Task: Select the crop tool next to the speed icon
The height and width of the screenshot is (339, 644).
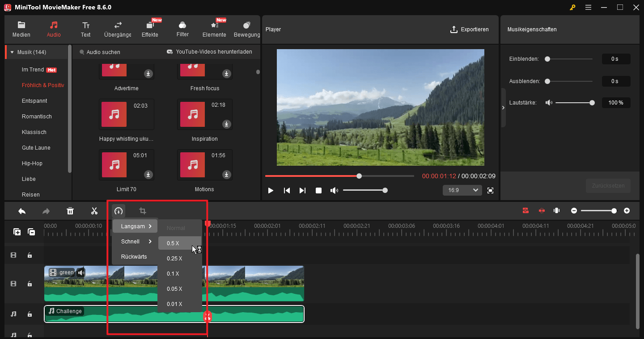Action: point(142,210)
